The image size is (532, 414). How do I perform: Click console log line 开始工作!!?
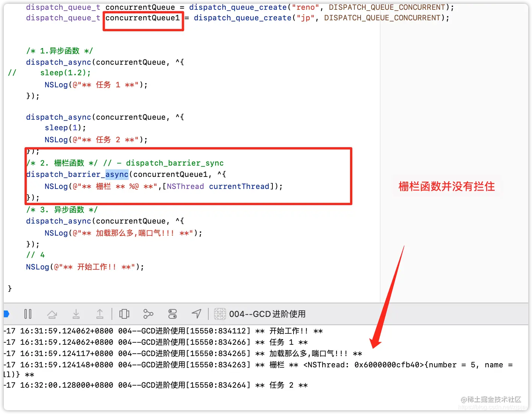(x=163, y=331)
